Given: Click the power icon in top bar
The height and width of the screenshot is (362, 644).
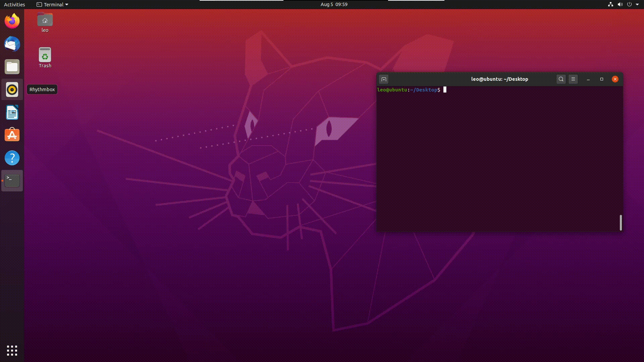Looking at the screenshot, I should (630, 4).
